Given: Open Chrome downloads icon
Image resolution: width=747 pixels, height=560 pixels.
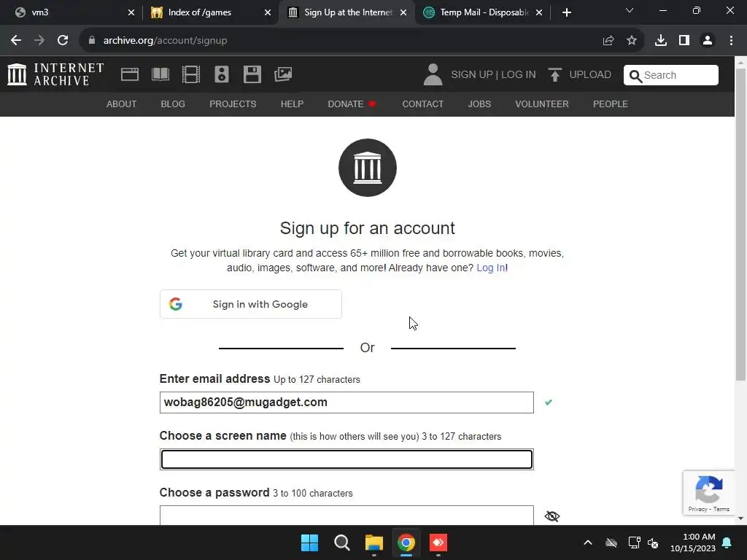Looking at the screenshot, I should [661, 41].
